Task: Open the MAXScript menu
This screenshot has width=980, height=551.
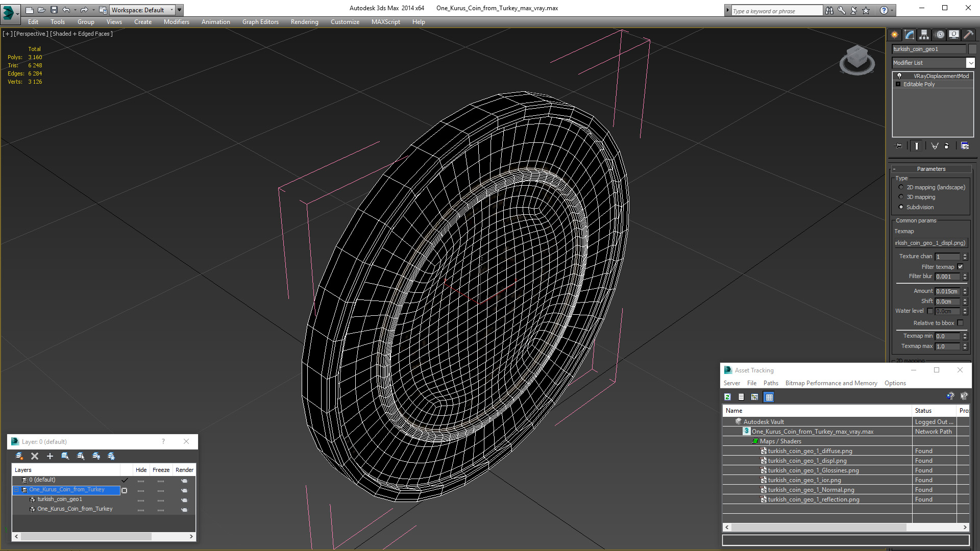Action: (x=385, y=22)
